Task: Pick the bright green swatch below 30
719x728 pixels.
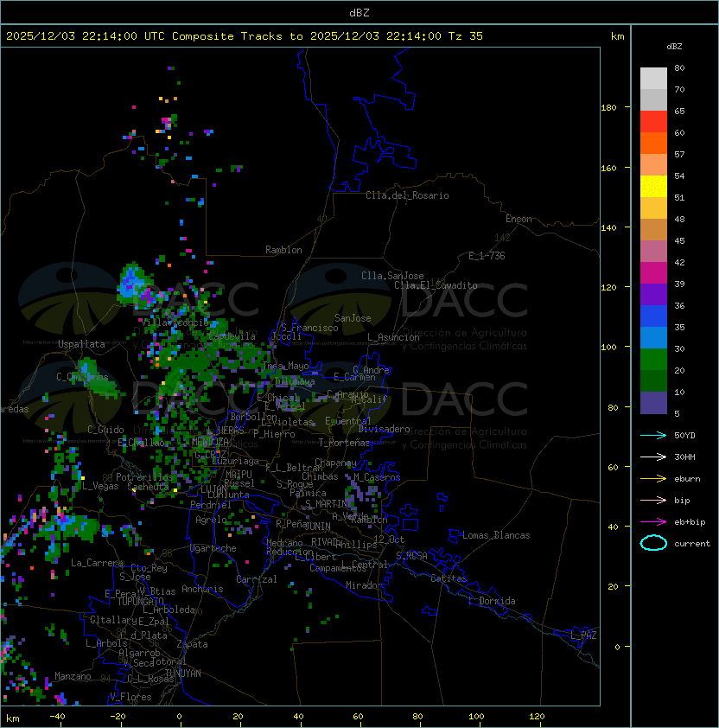Action: (x=653, y=360)
